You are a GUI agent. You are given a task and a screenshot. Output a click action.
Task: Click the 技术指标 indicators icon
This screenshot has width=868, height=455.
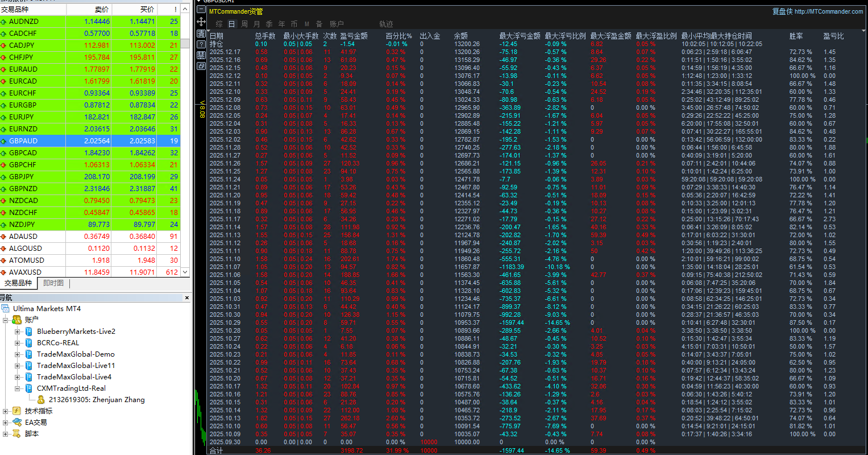(x=17, y=411)
